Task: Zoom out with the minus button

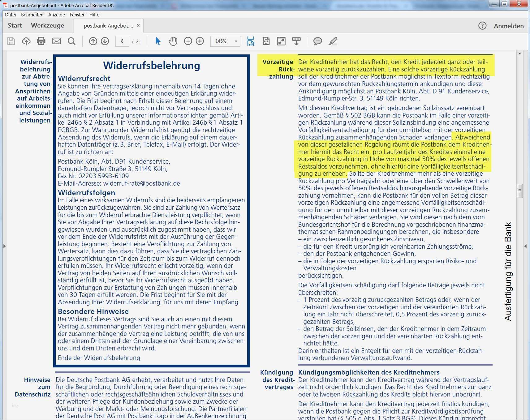Action: 188,41
